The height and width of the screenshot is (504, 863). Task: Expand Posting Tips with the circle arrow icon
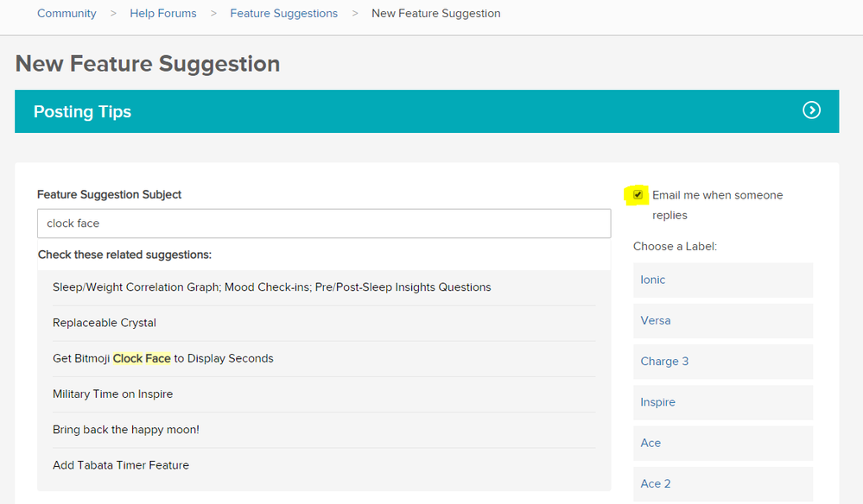(811, 110)
